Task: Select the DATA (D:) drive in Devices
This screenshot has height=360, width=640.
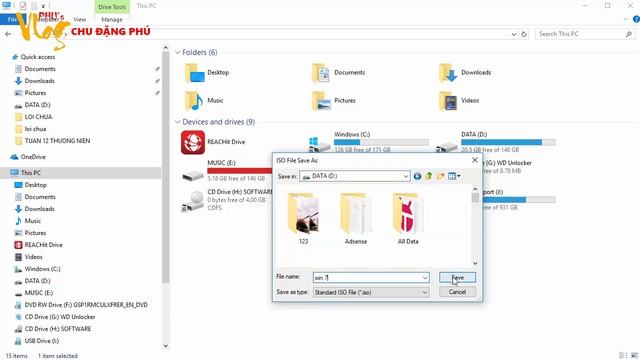Action: (x=496, y=142)
